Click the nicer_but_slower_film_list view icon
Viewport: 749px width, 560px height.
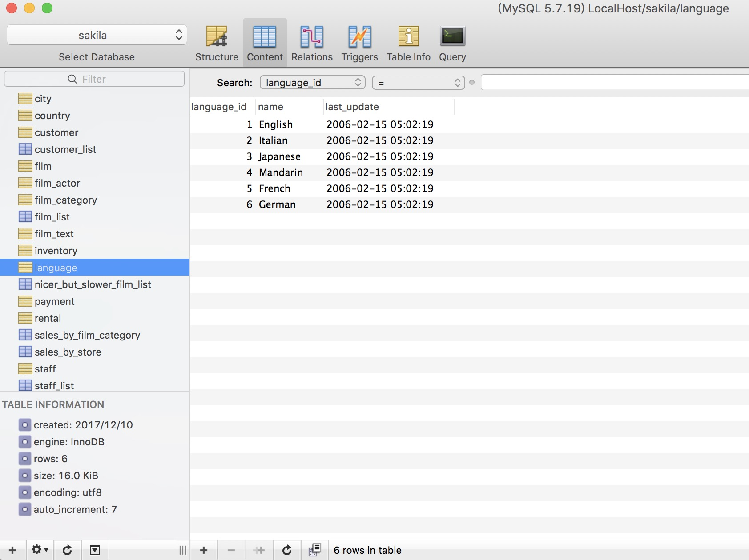25,284
